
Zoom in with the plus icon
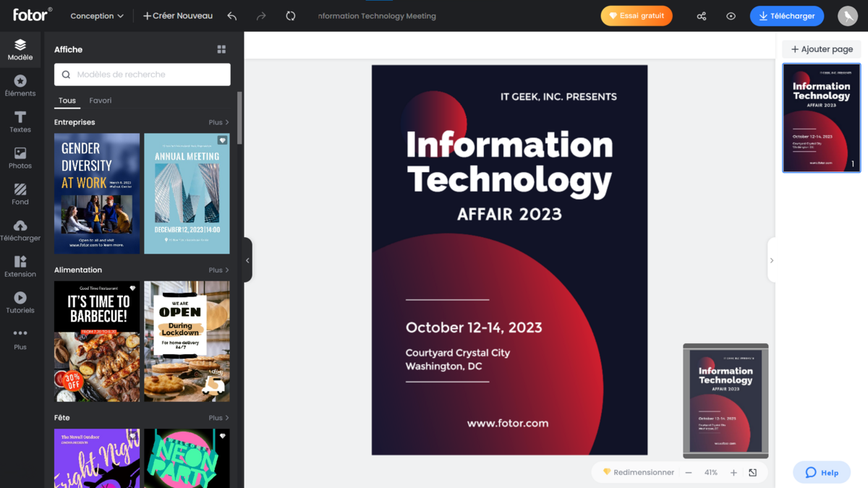pos(733,473)
